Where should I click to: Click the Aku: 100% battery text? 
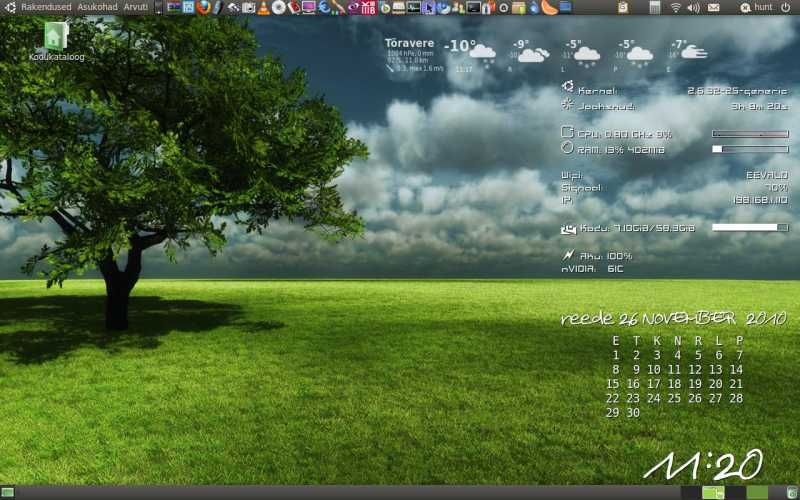point(606,256)
